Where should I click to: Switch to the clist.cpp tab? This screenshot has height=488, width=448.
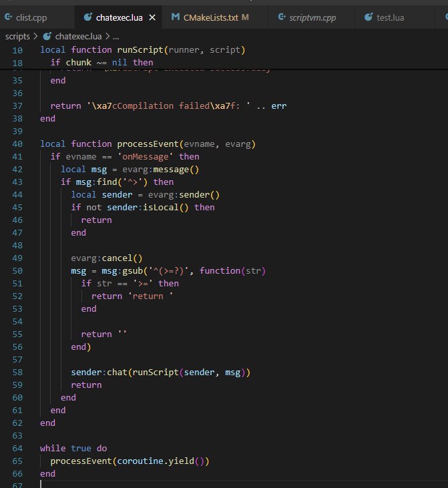coord(31,18)
